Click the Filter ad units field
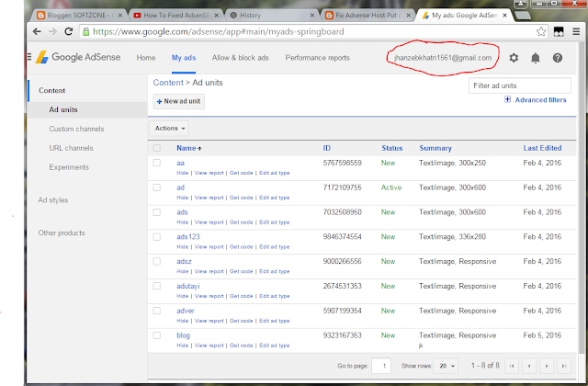The width and height of the screenshot is (588, 386). pyautogui.click(x=520, y=85)
